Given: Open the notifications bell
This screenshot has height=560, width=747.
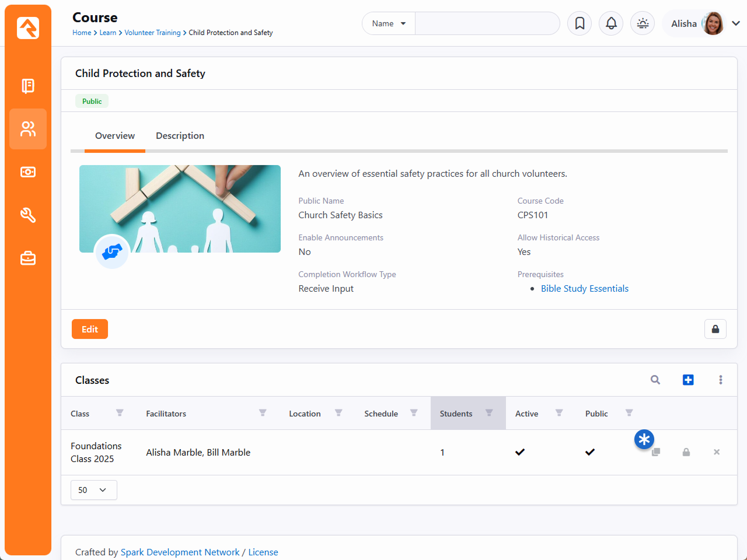Looking at the screenshot, I should click(611, 23).
